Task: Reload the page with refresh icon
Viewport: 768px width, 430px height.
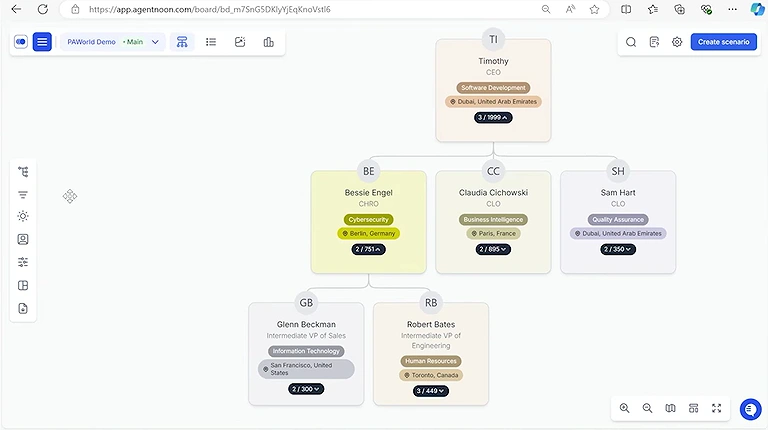Action: click(x=43, y=9)
